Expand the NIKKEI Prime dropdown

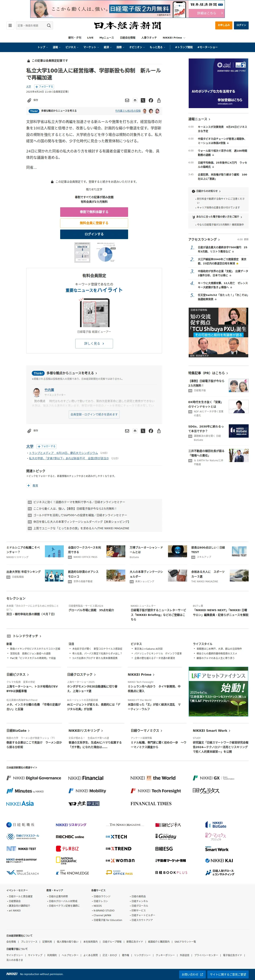click(x=174, y=38)
